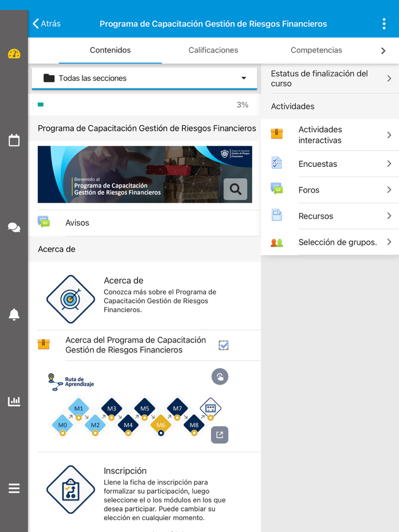The image size is (399, 532).
Task: Select the M3 module diamond
Action: (x=111, y=408)
